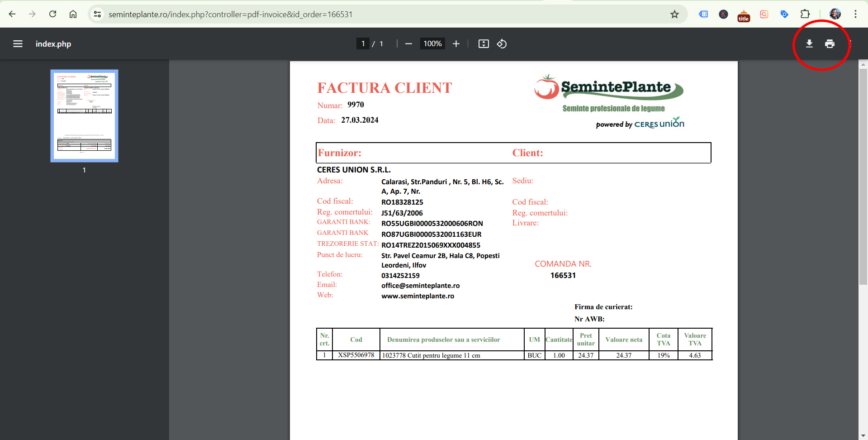Click CERES UNION S.R.L. supplier name
This screenshot has height=440, width=868.
pyautogui.click(x=354, y=170)
